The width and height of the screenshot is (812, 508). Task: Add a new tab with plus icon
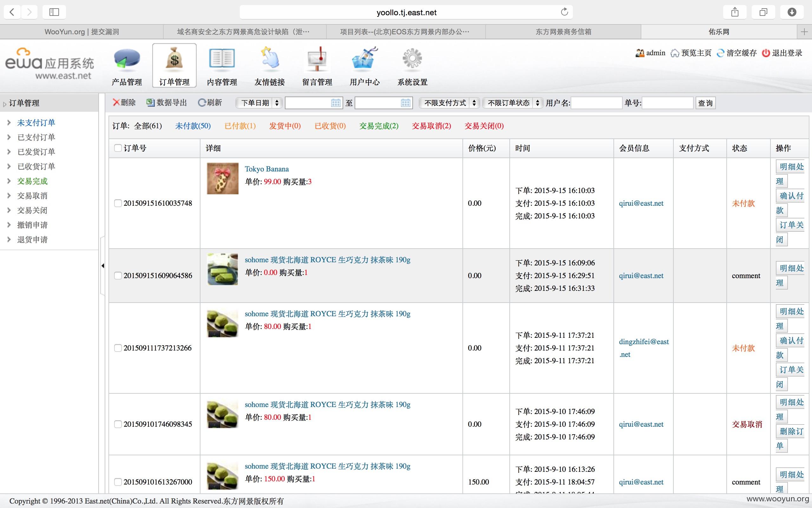click(804, 32)
